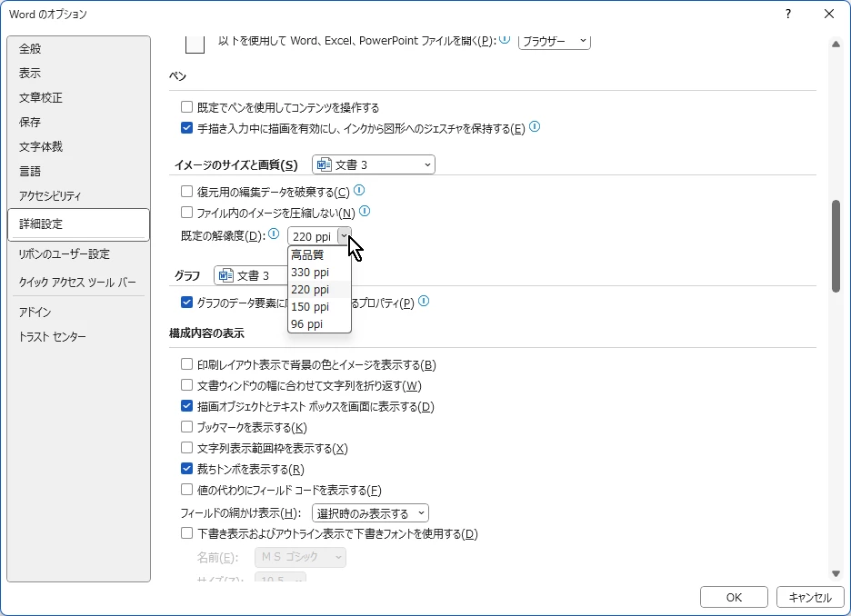Uncheck 描画オブジェクトとテキスト ボックスを画面に表示する
The image size is (851, 616).
(186, 405)
